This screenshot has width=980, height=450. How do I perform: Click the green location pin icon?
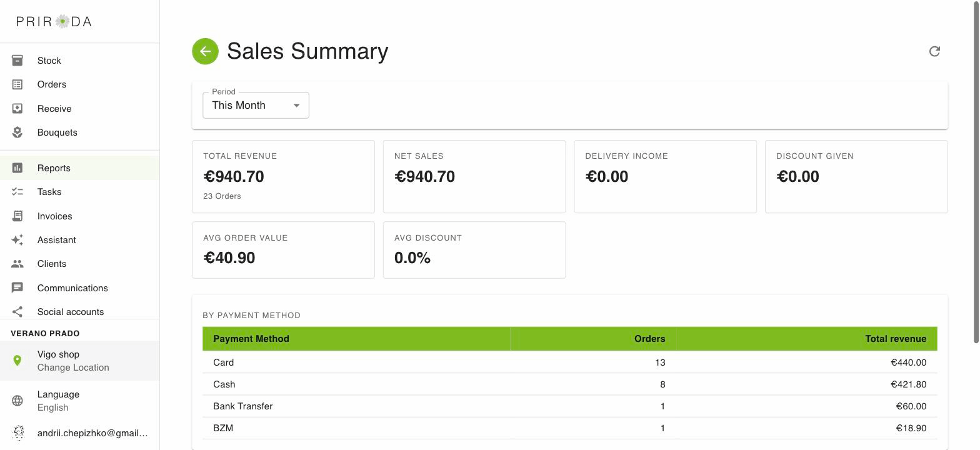tap(17, 361)
